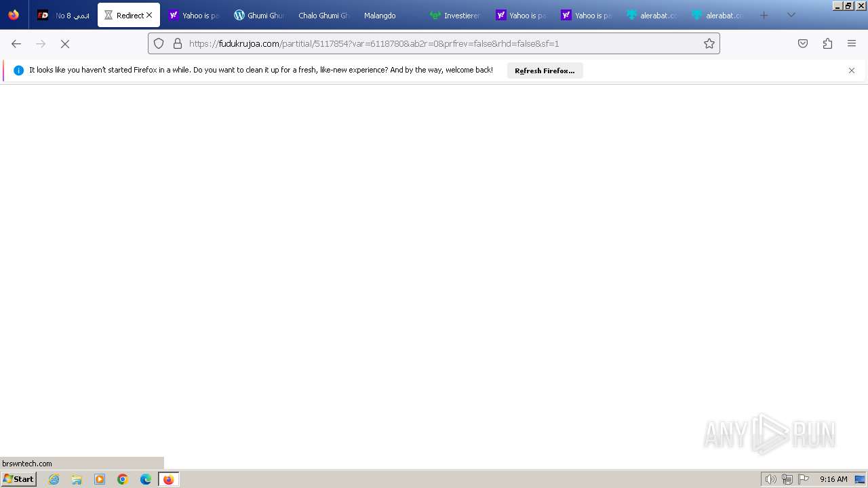Image resolution: width=868 pixels, height=488 pixels.
Task: Launch Internet Explorer from taskbar
Action: (54, 479)
